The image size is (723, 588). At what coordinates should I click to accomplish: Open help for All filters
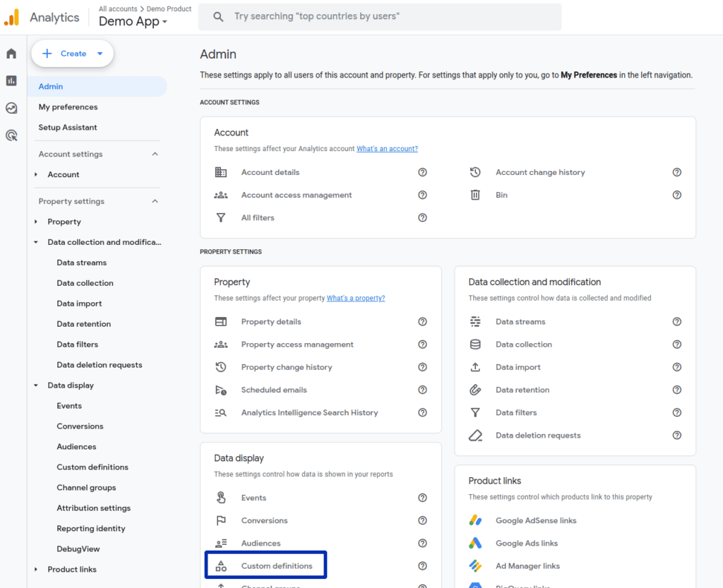pyautogui.click(x=422, y=217)
